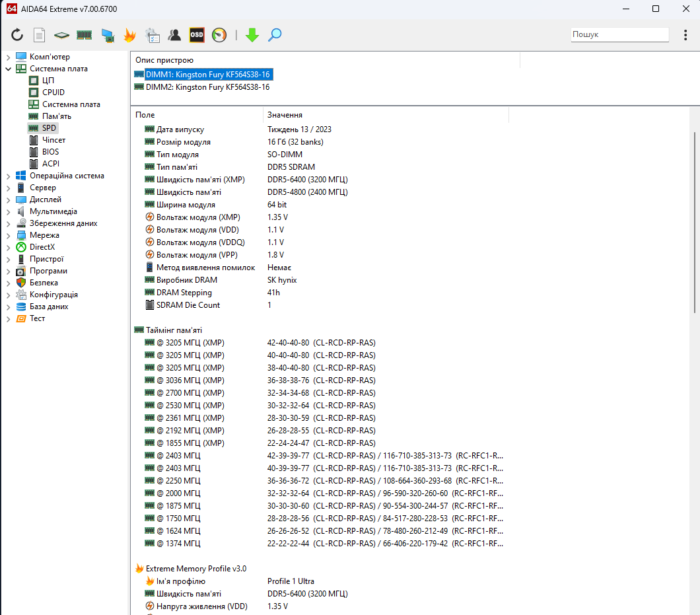Expand the Комп'ютер tree node
Viewport: 700px width, 615px height.
(x=8, y=57)
